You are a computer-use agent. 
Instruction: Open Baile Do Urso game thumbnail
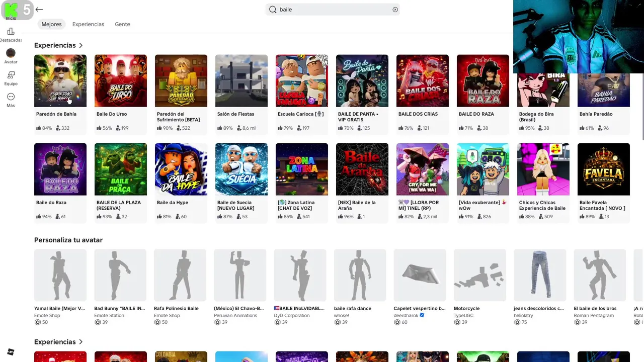click(x=121, y=81)
